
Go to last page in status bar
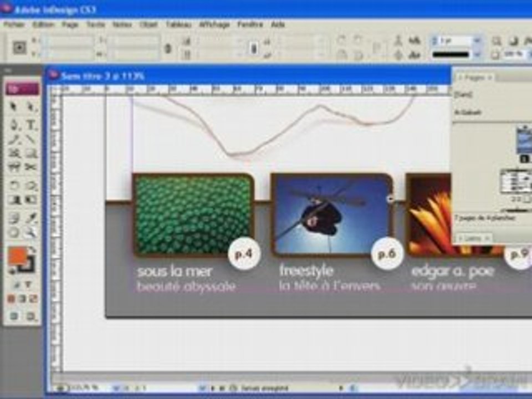pos(222,387)
